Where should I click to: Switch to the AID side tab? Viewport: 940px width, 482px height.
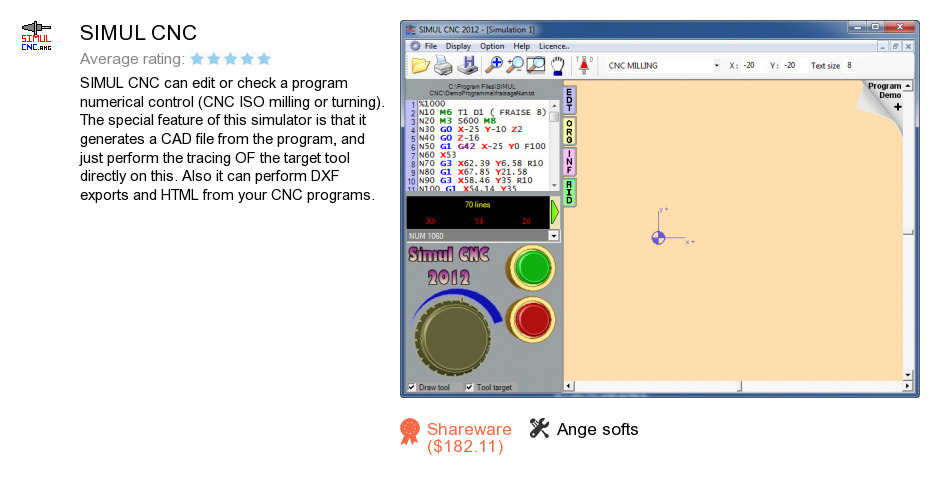pos(569,192)
